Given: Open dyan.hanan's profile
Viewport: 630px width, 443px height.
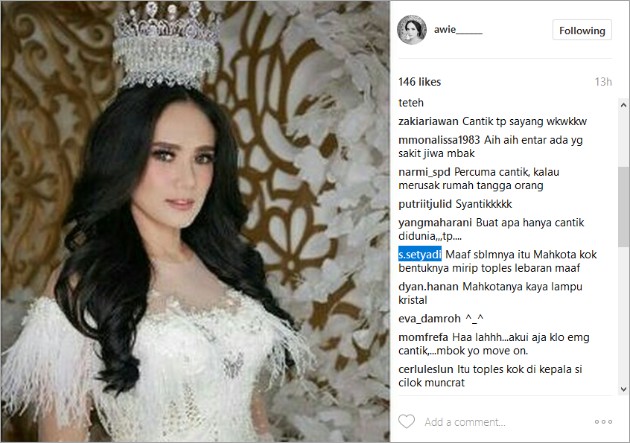Looking at the screenshot, I should pos(428,286).
